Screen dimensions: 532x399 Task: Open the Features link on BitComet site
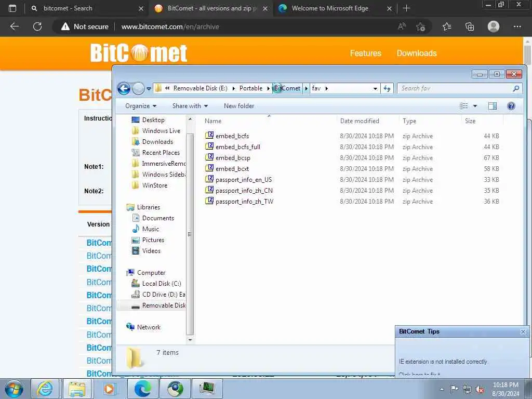pos(365,54)
